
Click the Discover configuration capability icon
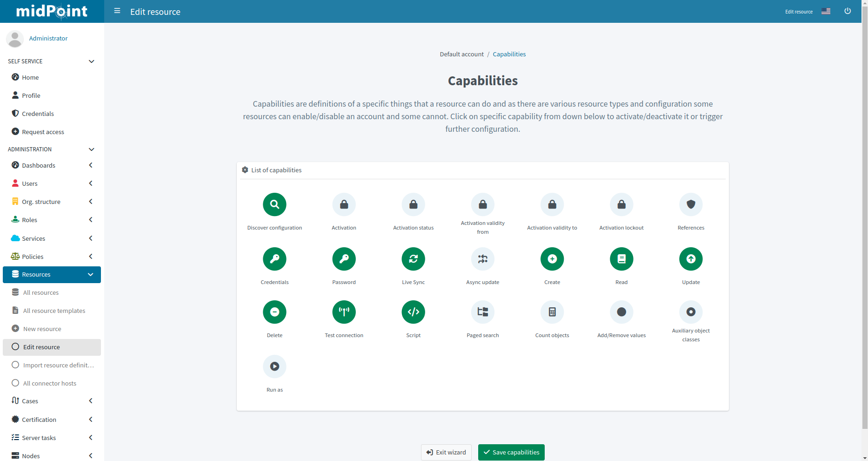click(x=274, y=204)
